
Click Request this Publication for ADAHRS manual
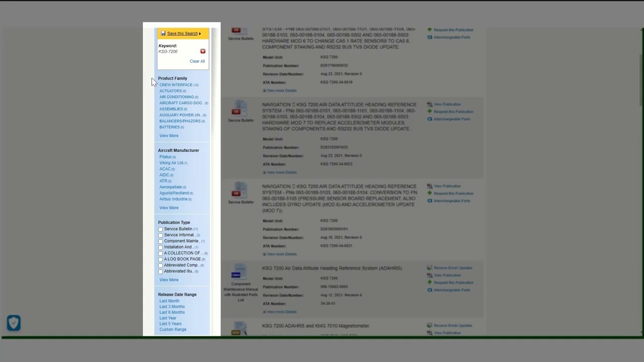(x=450, y=283)
